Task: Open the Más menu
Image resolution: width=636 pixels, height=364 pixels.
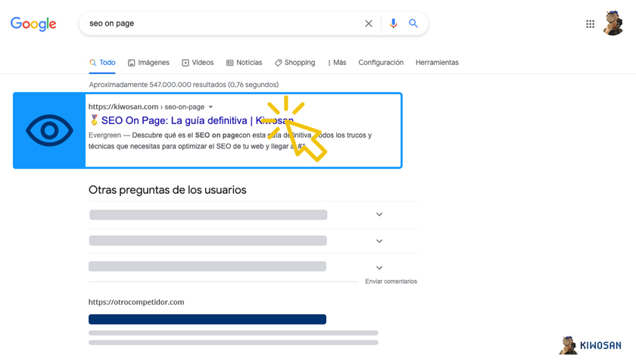Action: (337, 62)
